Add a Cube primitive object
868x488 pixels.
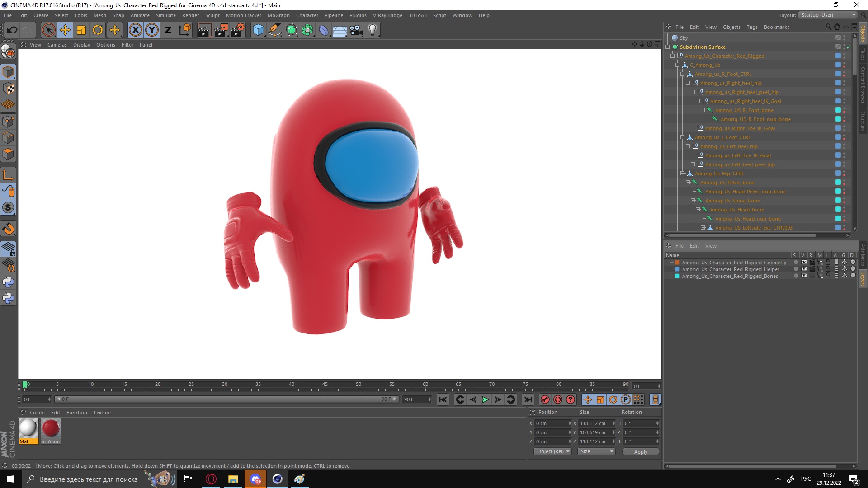tap(258, 30)
